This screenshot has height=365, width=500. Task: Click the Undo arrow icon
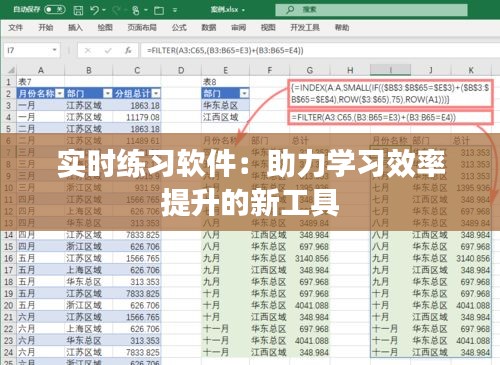point(94,10)
